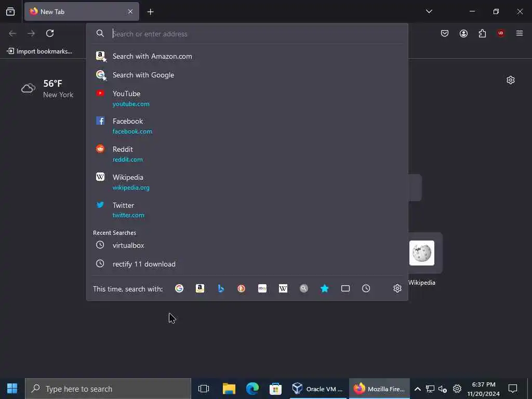Switch to Mozilla Firefox taskbar item
532x399 pixels.
coord(379,389)
